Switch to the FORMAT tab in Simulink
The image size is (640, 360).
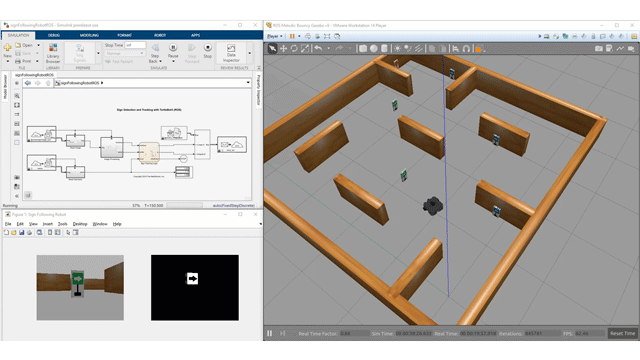124,36
